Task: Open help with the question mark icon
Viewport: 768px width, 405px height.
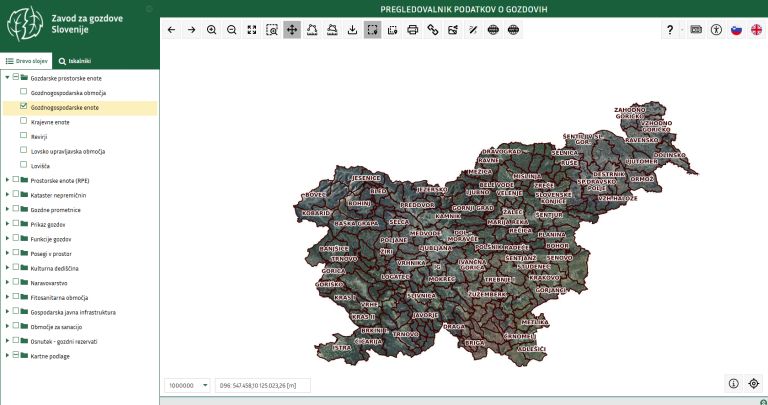Action: (x=670, y=30)
